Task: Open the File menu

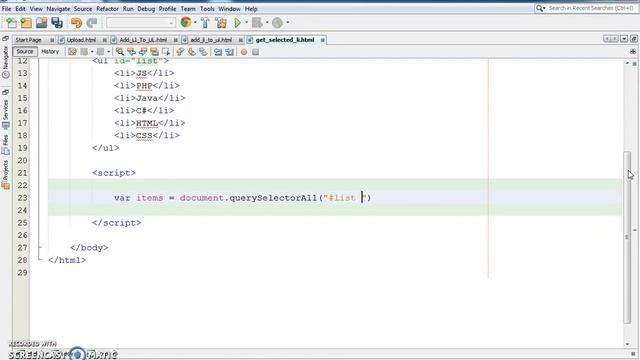Action: pyautogui.click(x=7, y=9)
